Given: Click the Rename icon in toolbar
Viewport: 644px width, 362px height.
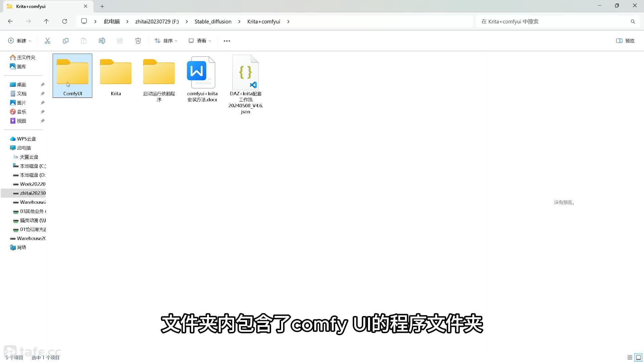Looking at the screenshot, I should [x=102, y=41].
